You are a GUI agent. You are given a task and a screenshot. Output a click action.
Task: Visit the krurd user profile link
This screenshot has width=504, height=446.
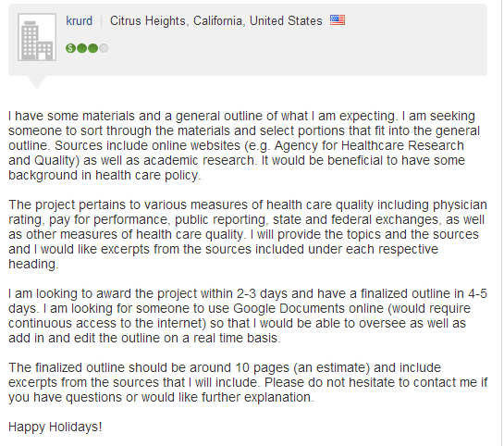(x=80, y=21)
